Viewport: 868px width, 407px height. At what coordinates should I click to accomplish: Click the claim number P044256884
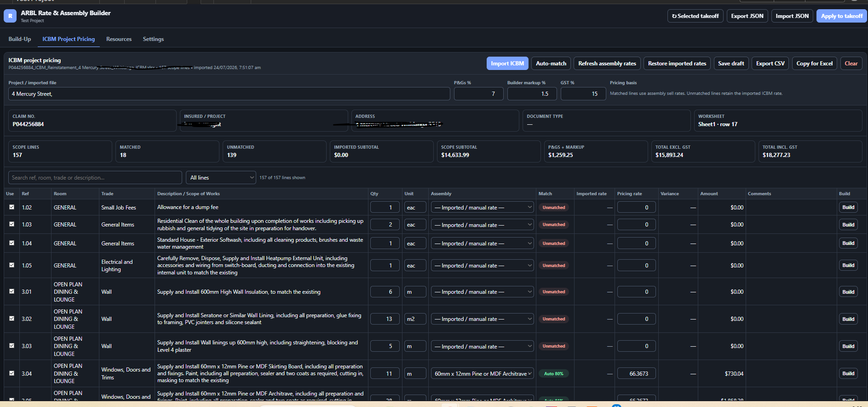(28, 124)
